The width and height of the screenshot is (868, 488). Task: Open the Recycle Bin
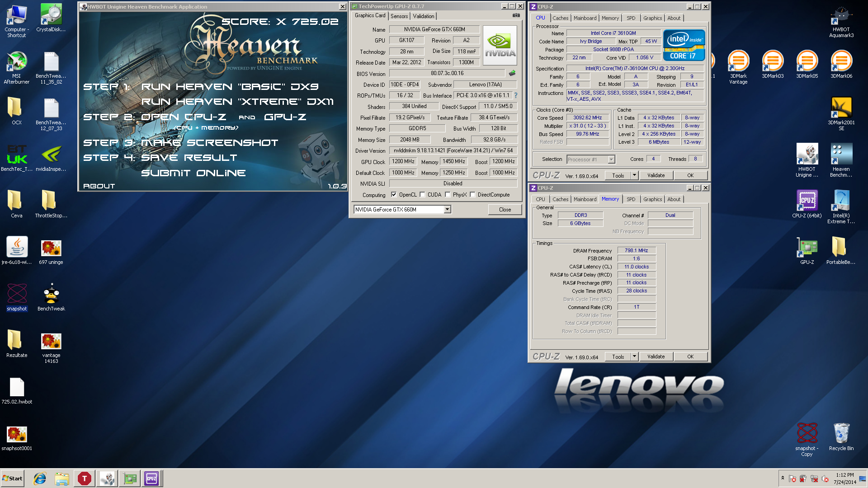click(841, 437)
